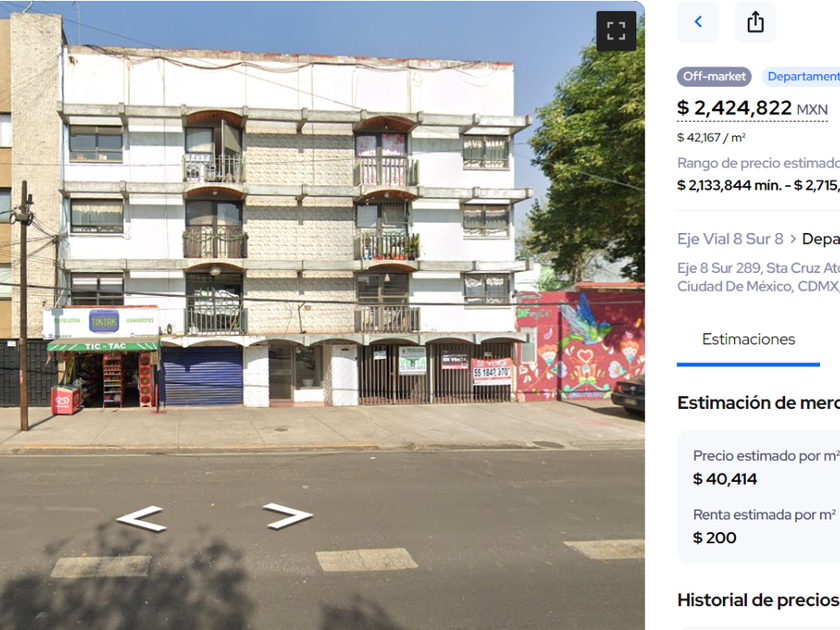Move street view left with arrow
This screenshot has height=630, width=840.
pyautogui.click(x=141, y=518)
